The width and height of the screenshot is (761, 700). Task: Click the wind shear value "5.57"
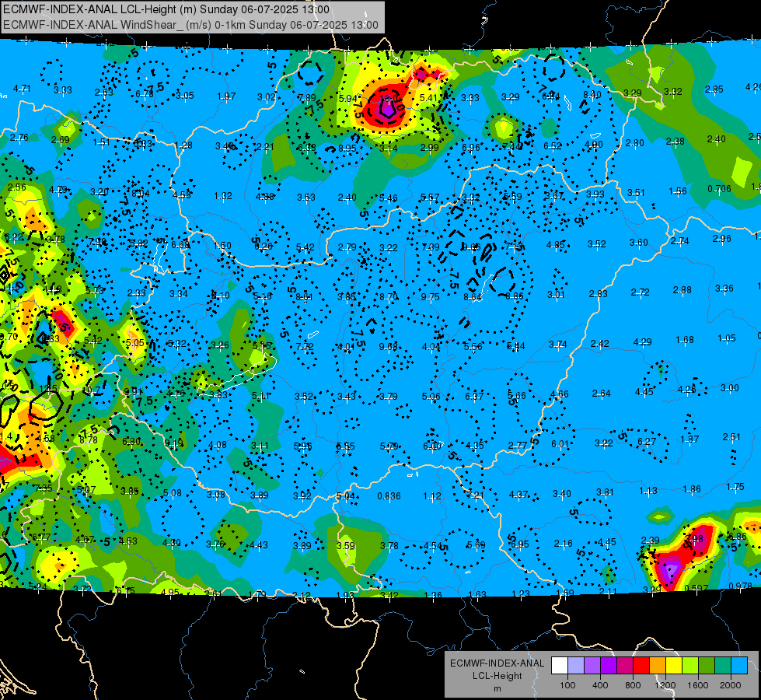click(430, 197)
